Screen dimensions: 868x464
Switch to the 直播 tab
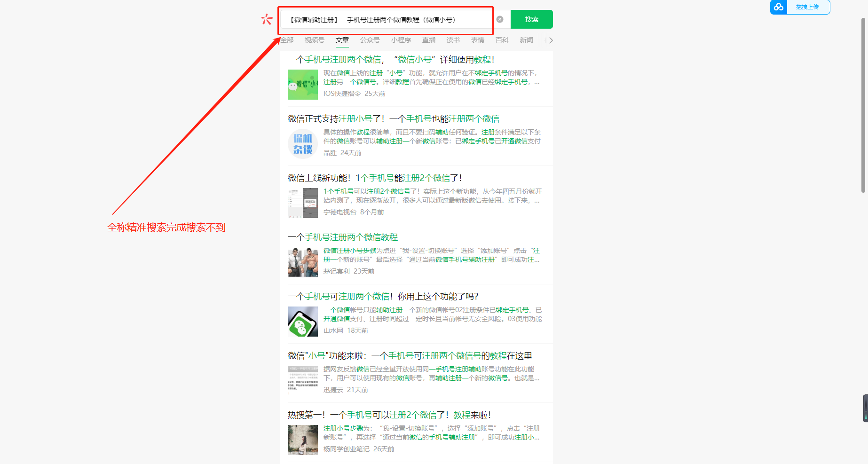[x=429, y=40]
